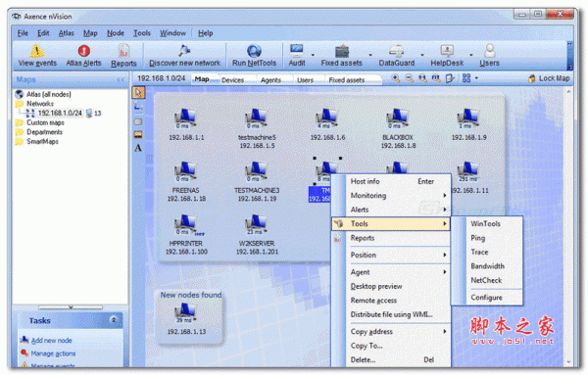Switch to the Devices tab
588x375 pixels.
(232, 79)
